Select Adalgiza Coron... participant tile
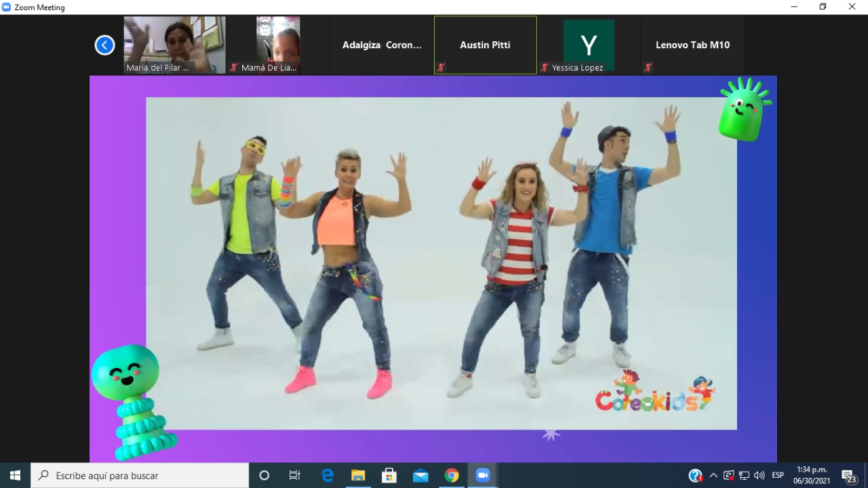This screenshot has height=488, width=868. point(382,45)
